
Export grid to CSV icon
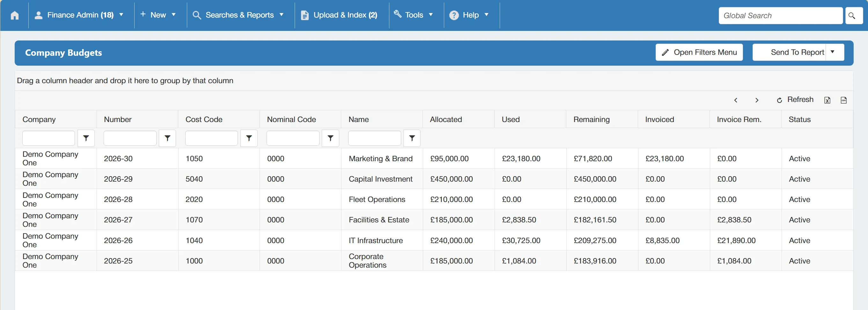pos(843,100)
